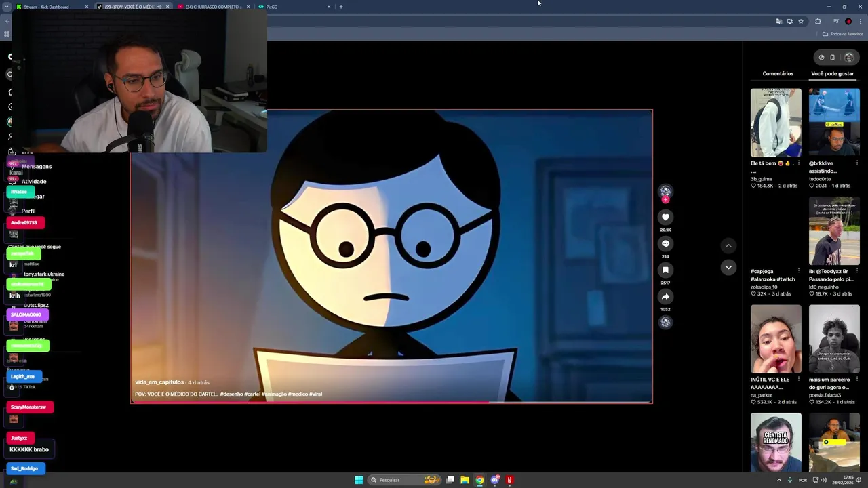Screen dimensions: 868x488
Task: Open more options for '@brkklive assistindo' card
Action: [856, 163]
